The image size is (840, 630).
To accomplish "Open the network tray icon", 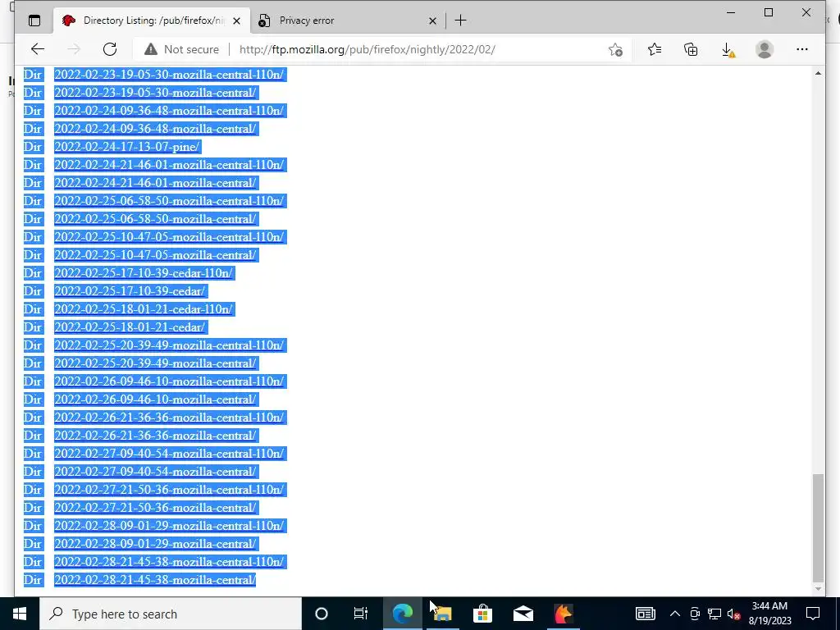I will click(714, 614).
